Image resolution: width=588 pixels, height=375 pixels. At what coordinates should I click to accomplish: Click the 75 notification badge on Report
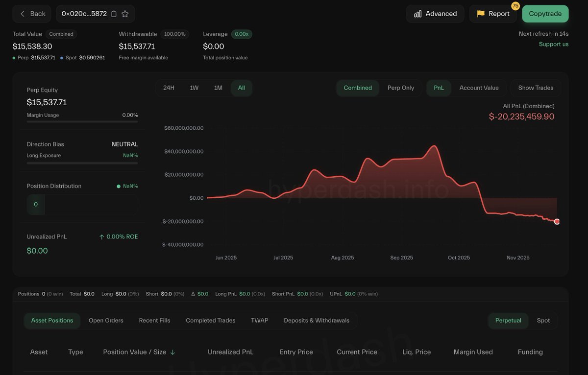coord(515,6)
